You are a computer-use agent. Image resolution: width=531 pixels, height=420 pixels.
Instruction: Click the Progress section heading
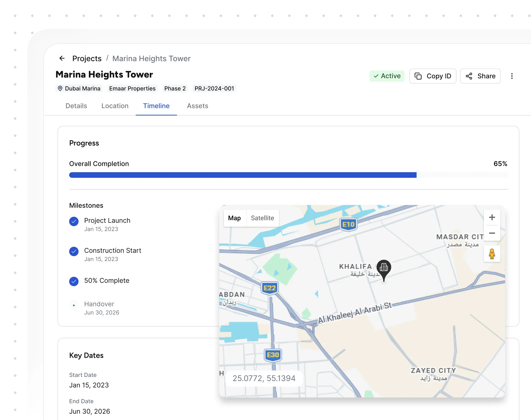(x=84, y=143)
